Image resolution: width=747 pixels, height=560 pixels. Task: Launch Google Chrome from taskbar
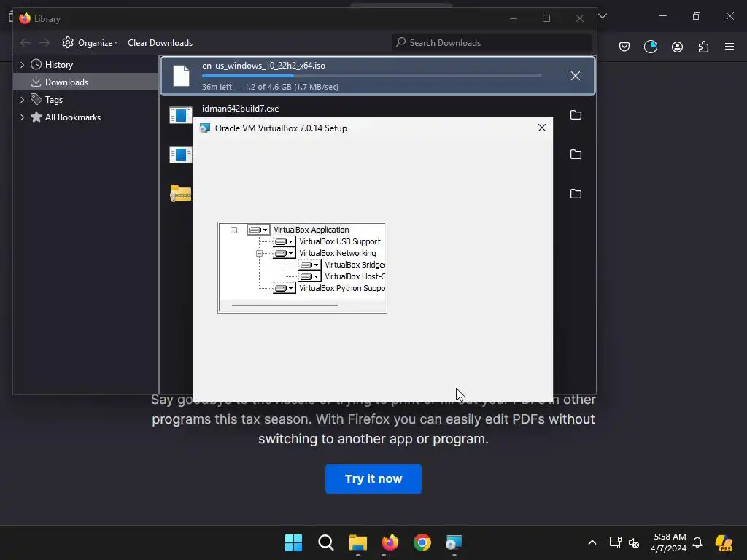point(422,542)
